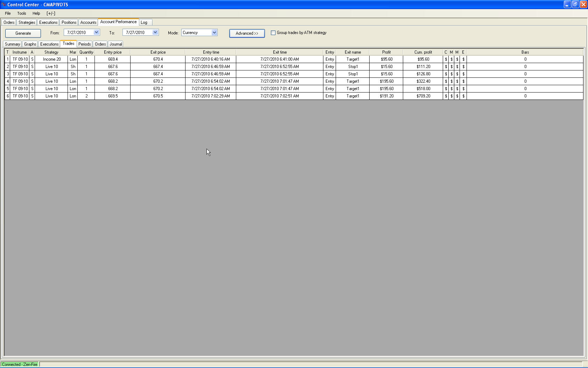This screenshot has height=368, width=588.
Task: Click the Generate button
Action: tap(23, 33)
